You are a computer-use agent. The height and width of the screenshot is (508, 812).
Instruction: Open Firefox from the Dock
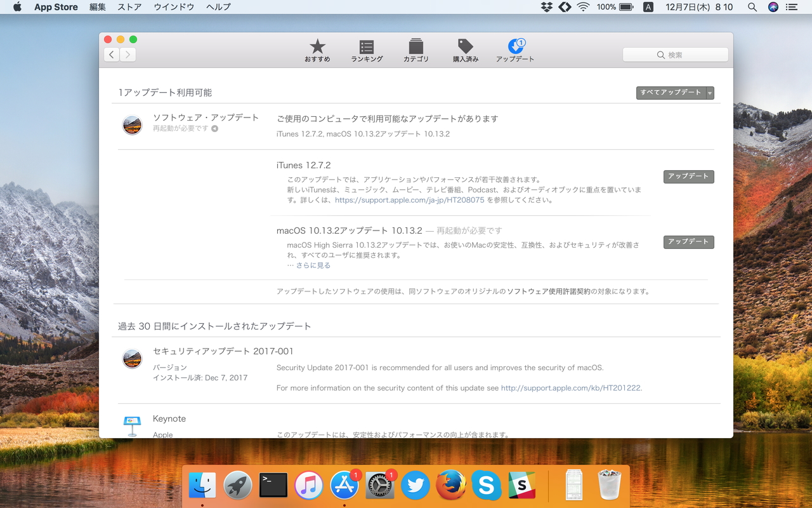tap(451, 486)
